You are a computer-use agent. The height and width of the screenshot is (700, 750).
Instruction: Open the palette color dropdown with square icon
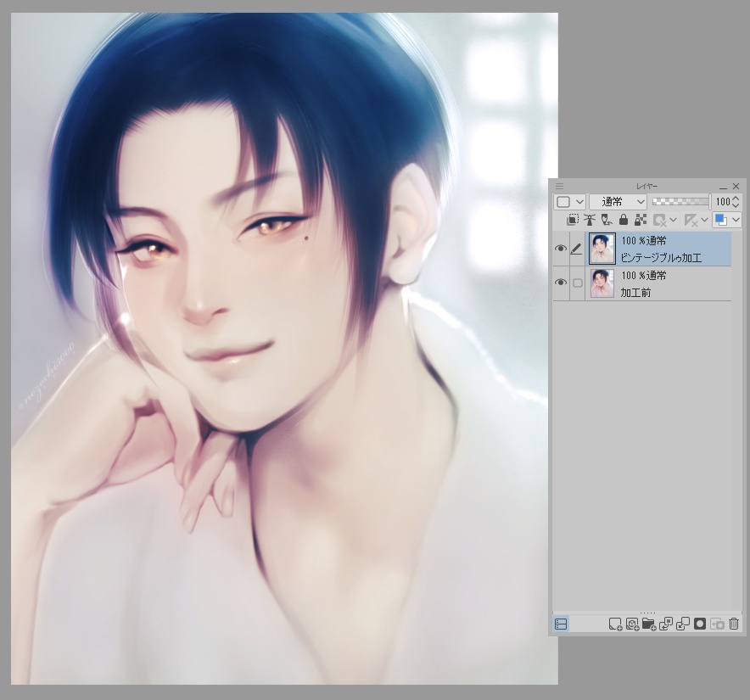569,202
